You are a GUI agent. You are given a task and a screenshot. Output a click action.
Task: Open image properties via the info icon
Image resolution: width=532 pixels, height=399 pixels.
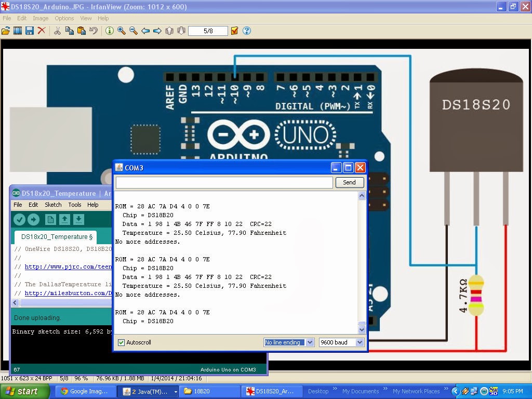click(x=110, y=31)
